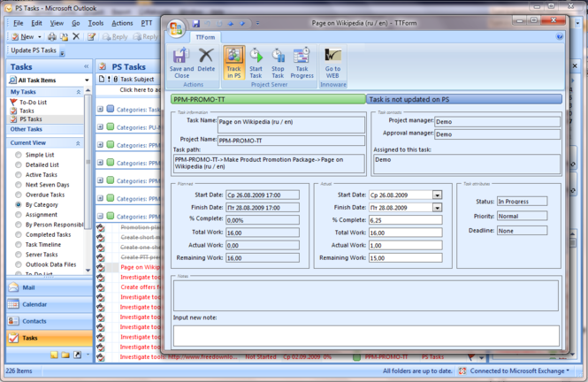Click the Shortcuts icon at navigation pane bottom

[77, 355]
